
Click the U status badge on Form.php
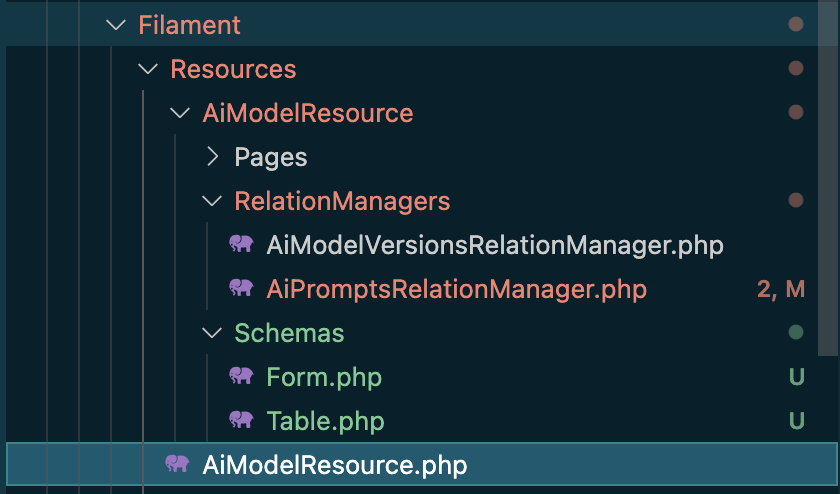tap(796, 377)
